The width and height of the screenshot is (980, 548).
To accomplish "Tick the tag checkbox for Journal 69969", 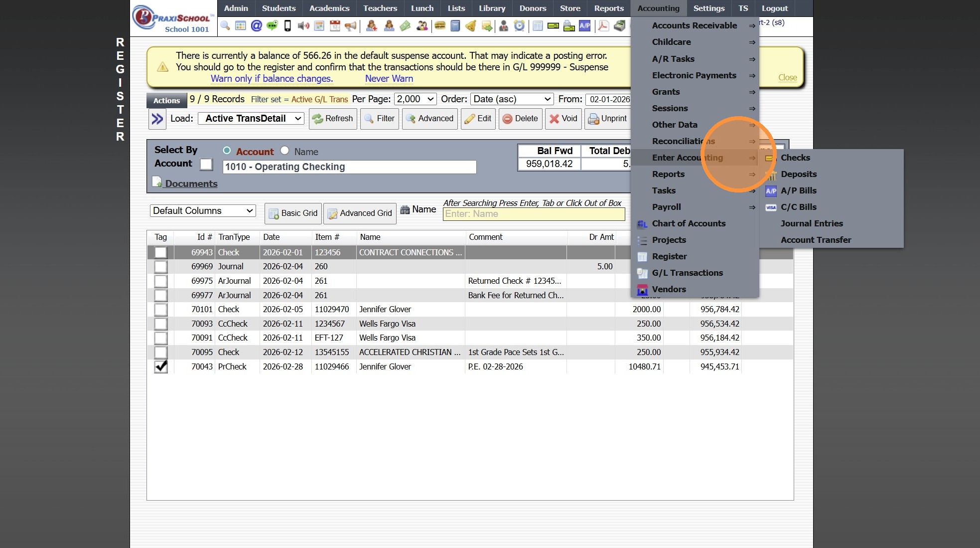I will 160,267.
